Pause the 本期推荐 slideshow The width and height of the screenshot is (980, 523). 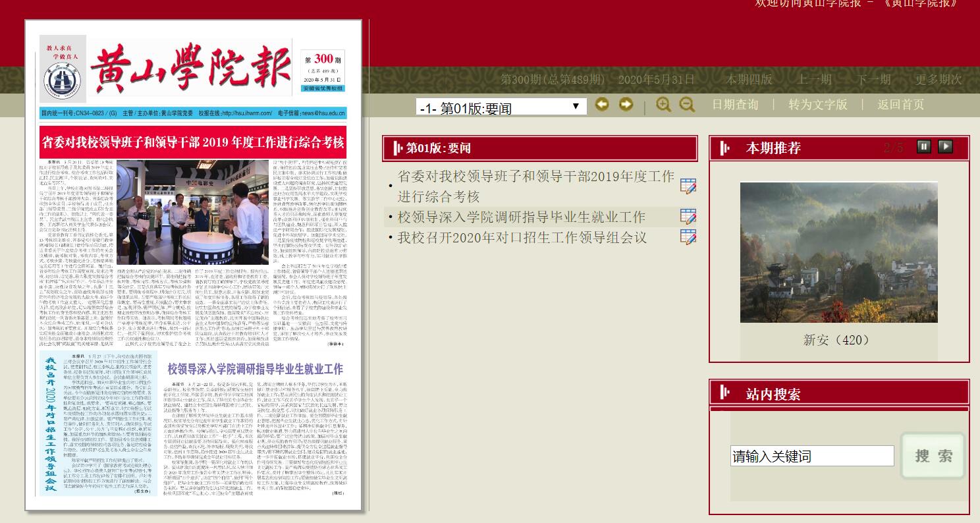click(x=924, y=146)
